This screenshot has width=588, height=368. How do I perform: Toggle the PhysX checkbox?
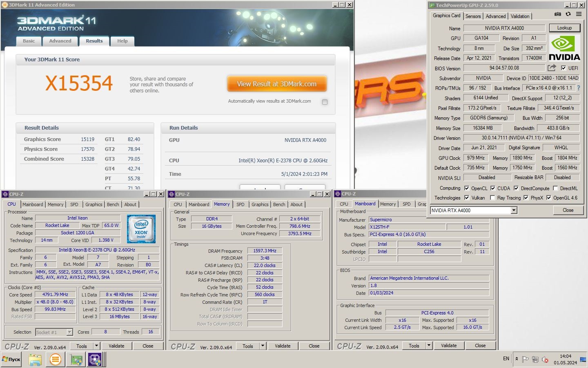(x=526, y=198)
